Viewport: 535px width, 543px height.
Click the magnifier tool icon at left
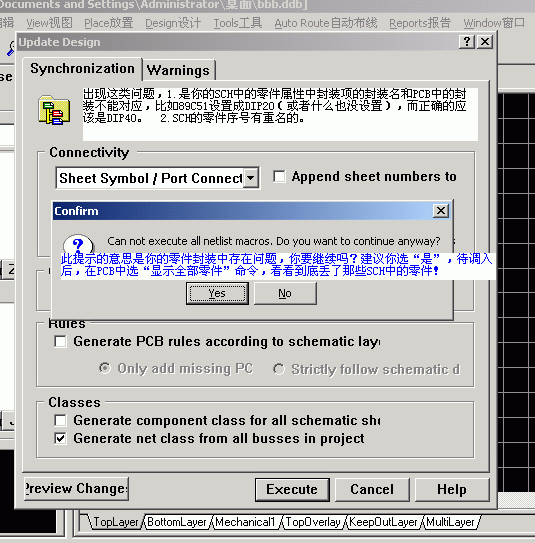coord(11,48)
